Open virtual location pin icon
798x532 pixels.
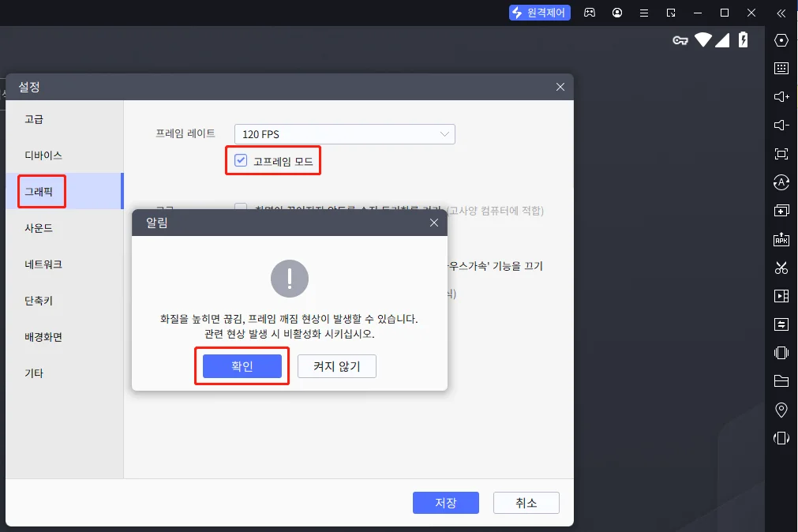[x=781, y=410]
